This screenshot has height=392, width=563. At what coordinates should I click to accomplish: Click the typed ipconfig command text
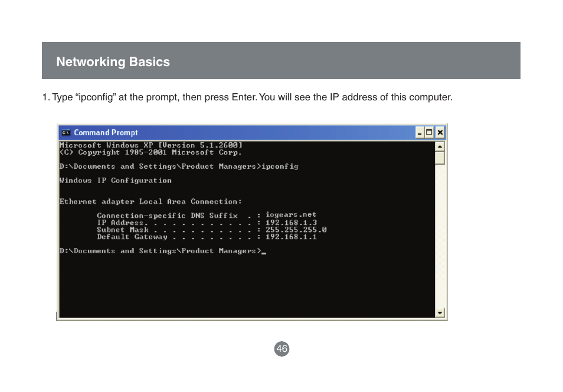tap(280, 166)
